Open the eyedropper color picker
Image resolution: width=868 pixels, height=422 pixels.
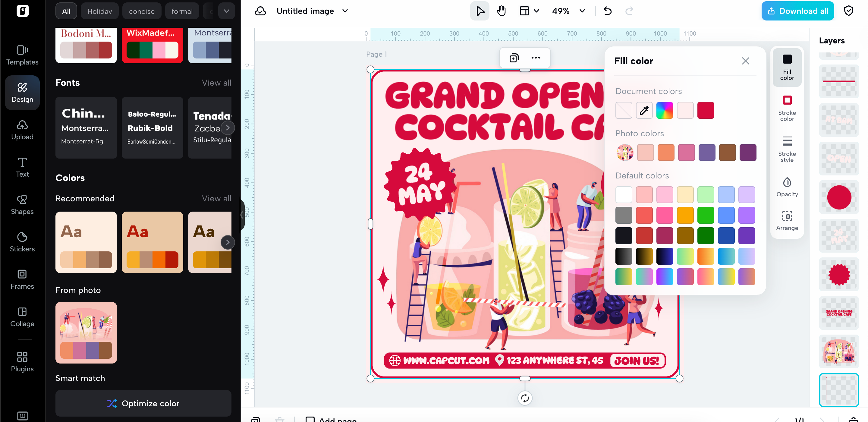(x=644, y=110)
